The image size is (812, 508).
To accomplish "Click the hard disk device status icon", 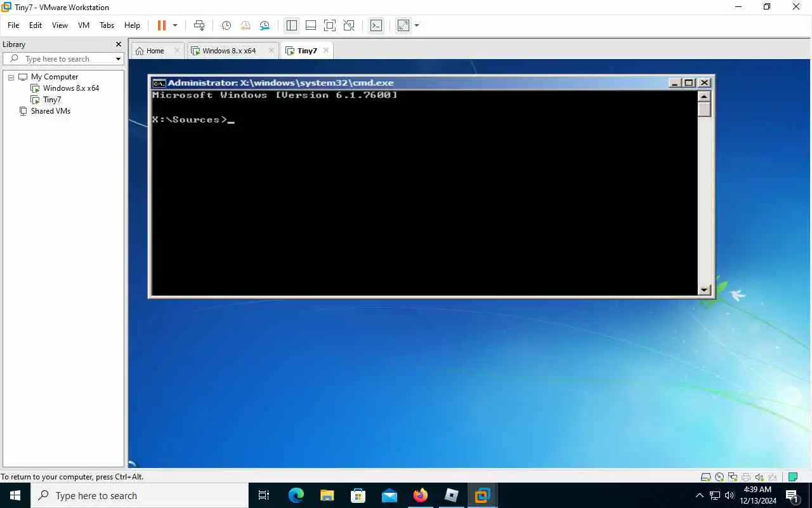I will [x=705, y=477].
